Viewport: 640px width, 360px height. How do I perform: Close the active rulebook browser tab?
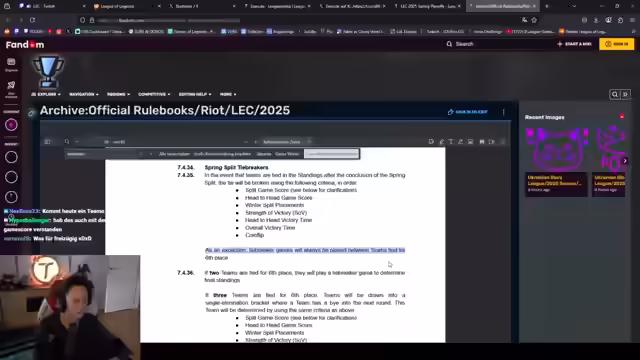click(534, 6)
